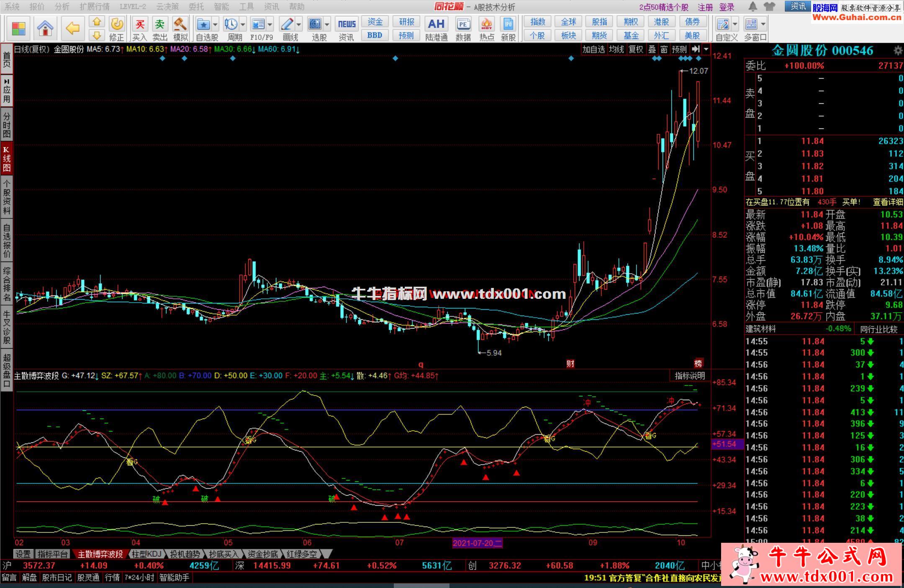Viewport: 904px width, 588px height.
Task: Click the 周期 clock icon
Action: point(231,24)
